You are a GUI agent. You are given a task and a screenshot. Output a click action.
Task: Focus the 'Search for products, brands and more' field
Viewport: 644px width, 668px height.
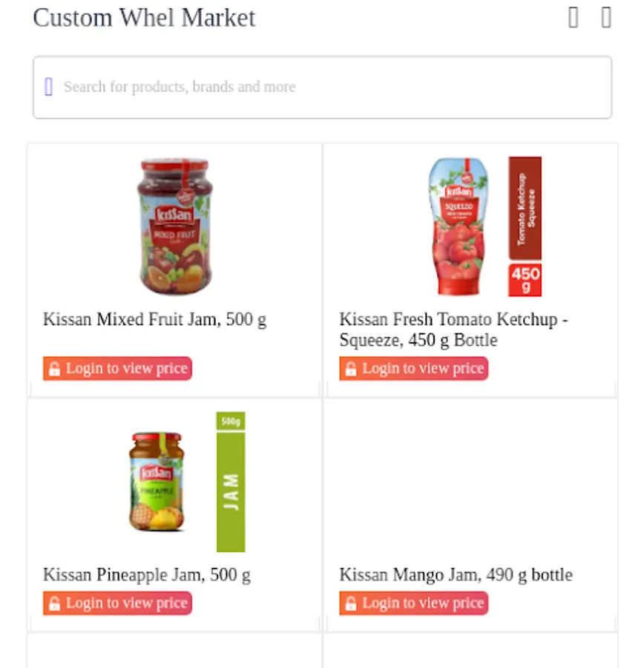(323, 88)
